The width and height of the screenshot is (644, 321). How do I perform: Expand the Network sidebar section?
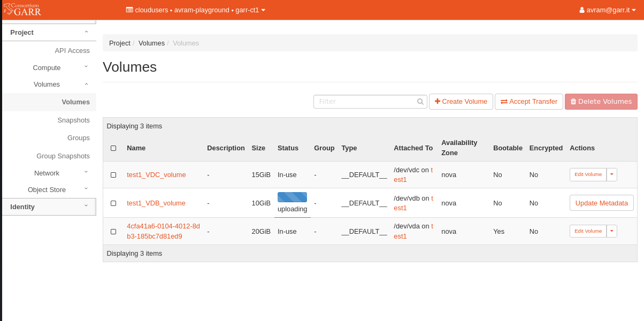(49, 173)
